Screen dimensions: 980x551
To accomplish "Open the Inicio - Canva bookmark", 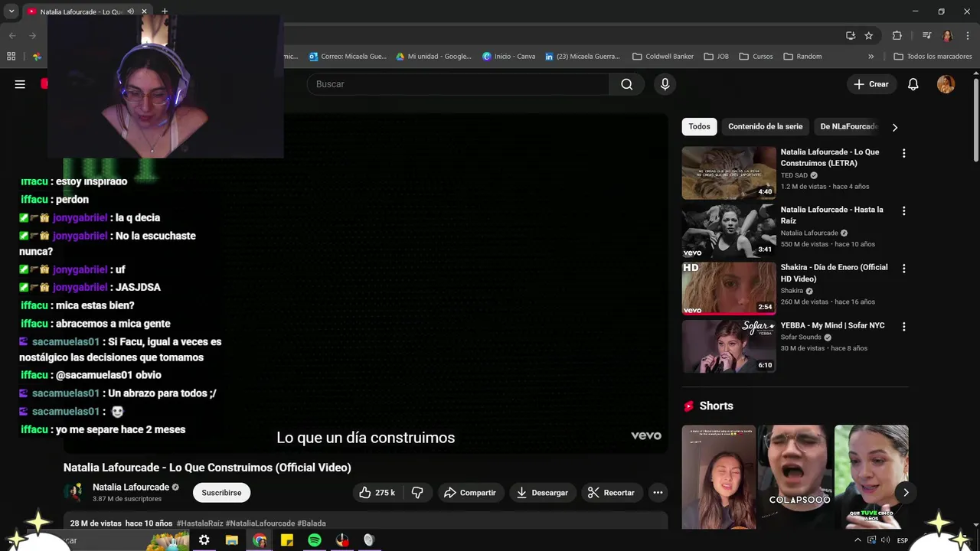I will click(x=508, y=56).
